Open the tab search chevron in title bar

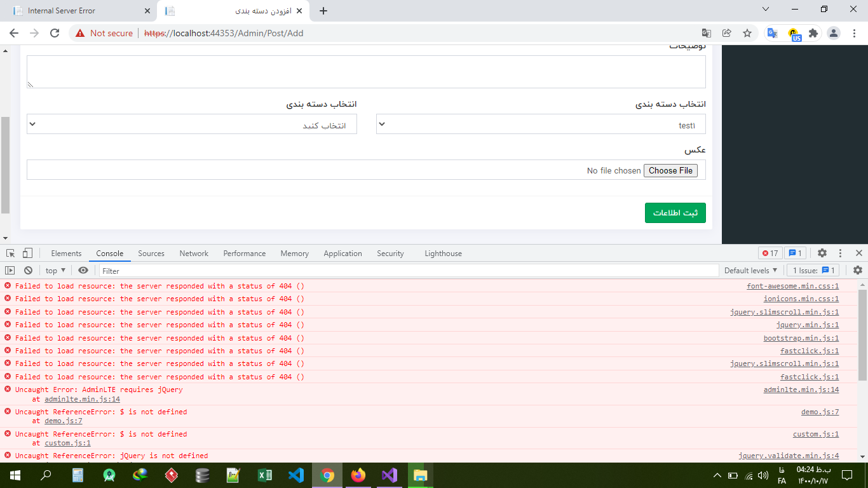765,9
